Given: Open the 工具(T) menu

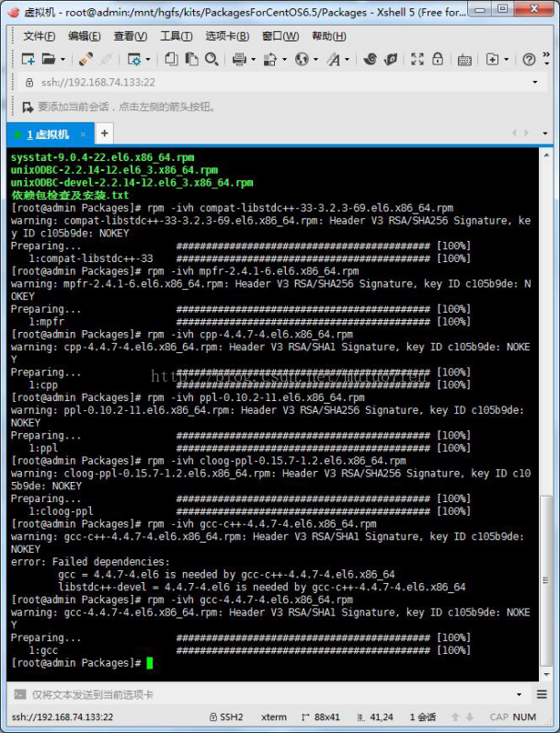Looking at the screenshot, I should (x=177, y=36).
